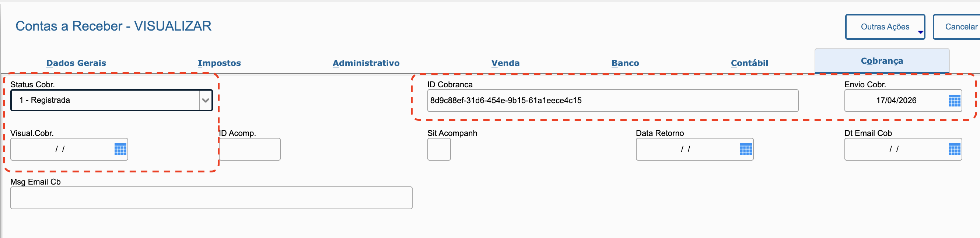Click the Status Cobr. '1 - Registrada' combo box
980x238 pixels.
[105, 100]
